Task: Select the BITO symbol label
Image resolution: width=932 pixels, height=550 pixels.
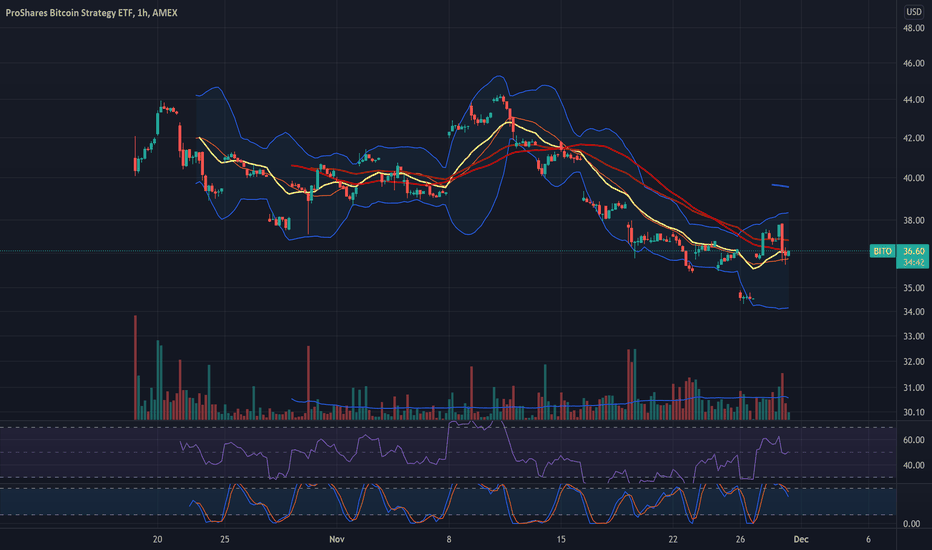Action: tap(882, 252)
